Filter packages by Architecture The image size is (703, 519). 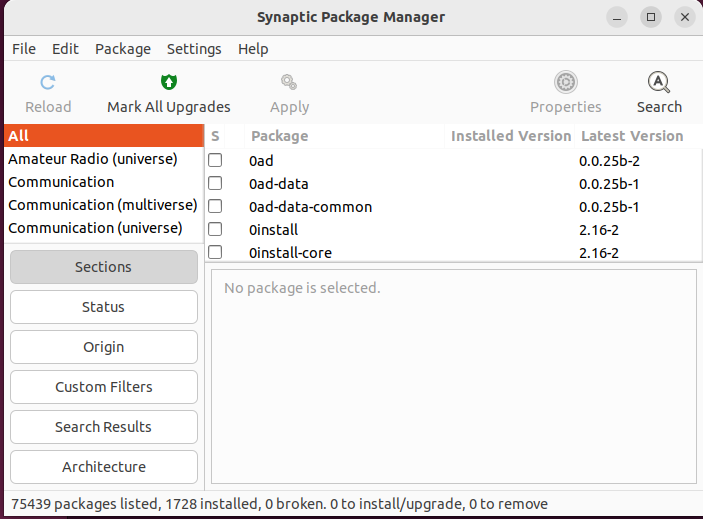[x=104, y=467]
